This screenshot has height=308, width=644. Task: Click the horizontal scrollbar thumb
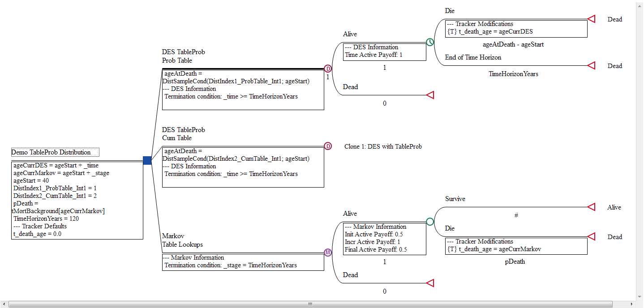tap(310, 304)
